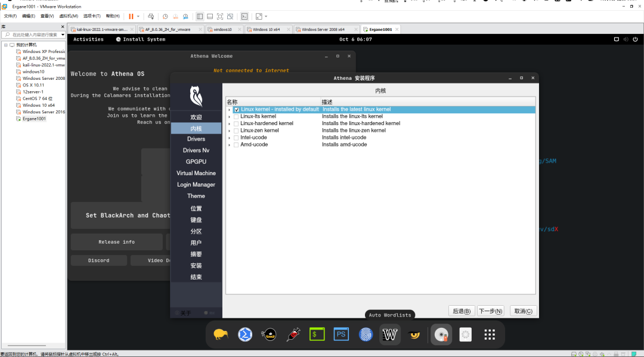Enable the Intel-ucode checkbox
644x357 pixels.
236,138
